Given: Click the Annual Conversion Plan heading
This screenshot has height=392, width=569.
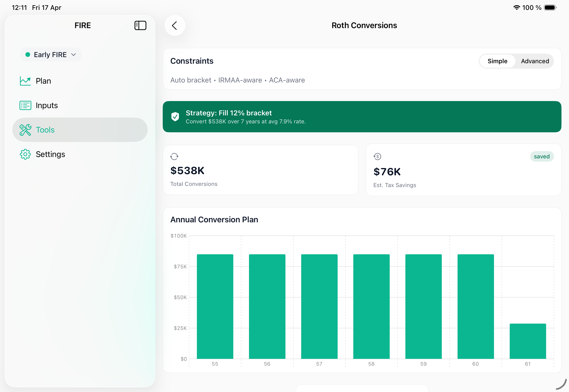Looking at the screenshot, I should (x=214, y=219).
